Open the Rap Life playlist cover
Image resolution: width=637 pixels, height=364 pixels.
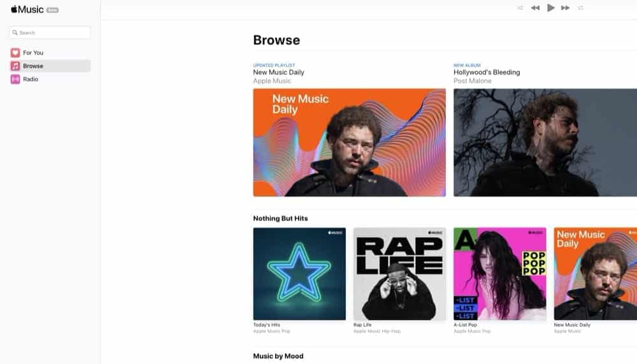pyautogui.click(x=400, y=274)
